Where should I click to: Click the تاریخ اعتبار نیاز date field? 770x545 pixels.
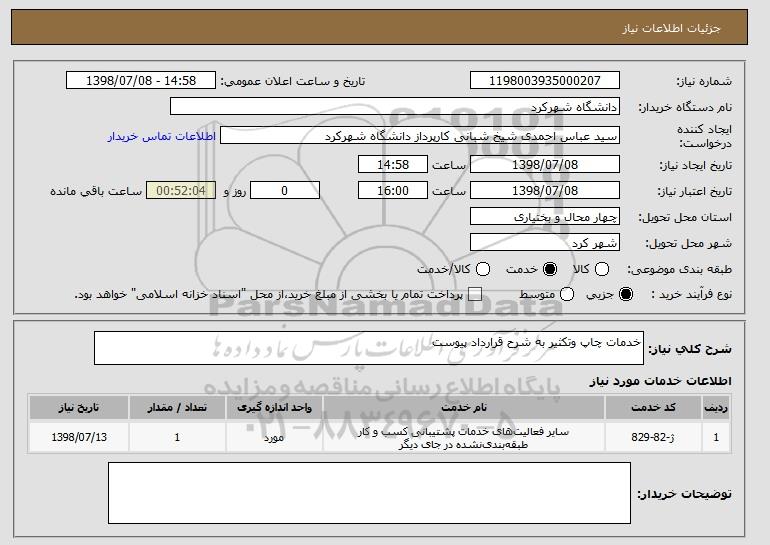545,191
